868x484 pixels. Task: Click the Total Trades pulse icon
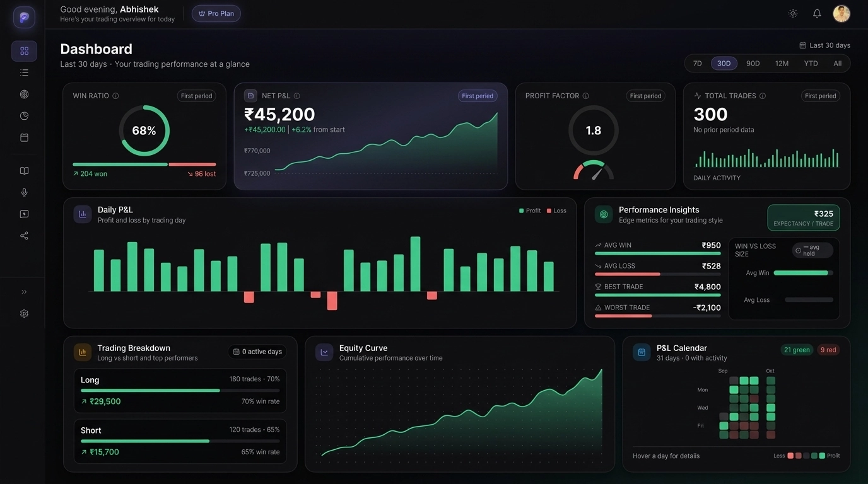click(698, 96)
